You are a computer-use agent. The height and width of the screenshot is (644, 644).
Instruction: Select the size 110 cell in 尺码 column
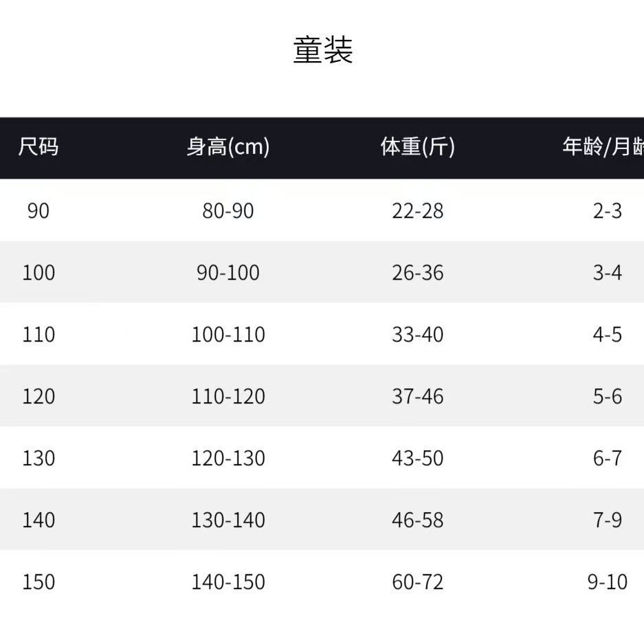(x=38, y=335)
